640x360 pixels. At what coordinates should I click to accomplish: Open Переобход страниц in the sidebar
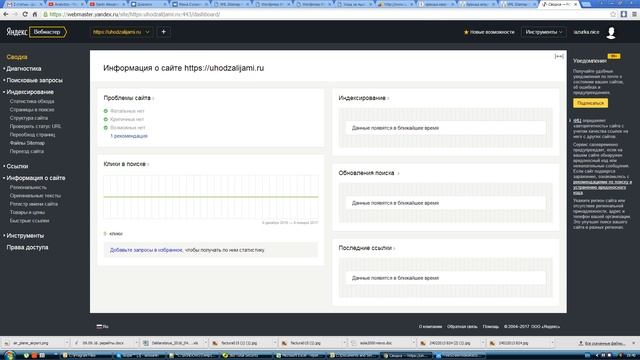pyautogui.click(x=32, y=134)
